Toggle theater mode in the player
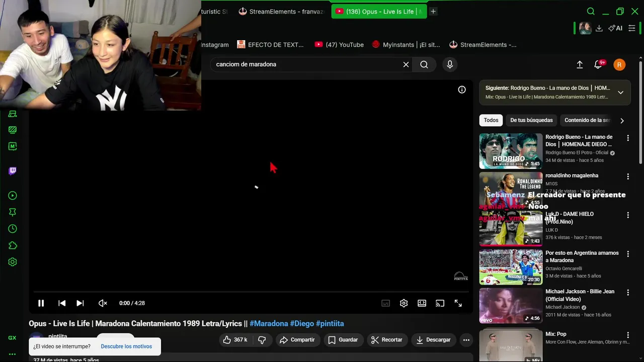The height and width of the screenshot is (362, 644). pos(422,303)
